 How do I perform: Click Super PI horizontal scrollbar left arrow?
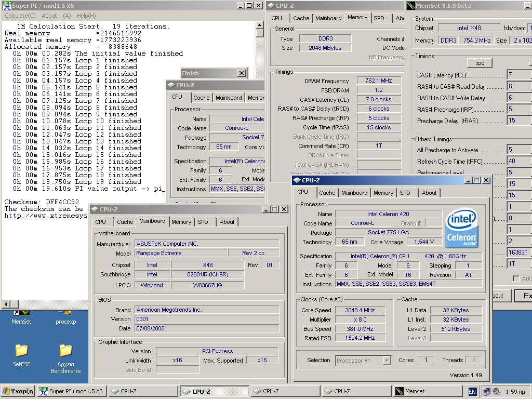(6, 304)
